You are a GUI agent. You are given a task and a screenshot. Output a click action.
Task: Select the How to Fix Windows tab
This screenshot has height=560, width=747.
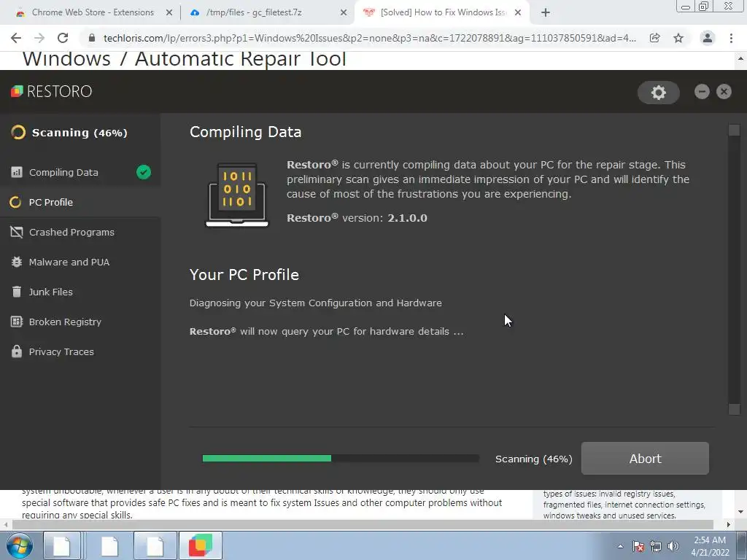[443, 12]
